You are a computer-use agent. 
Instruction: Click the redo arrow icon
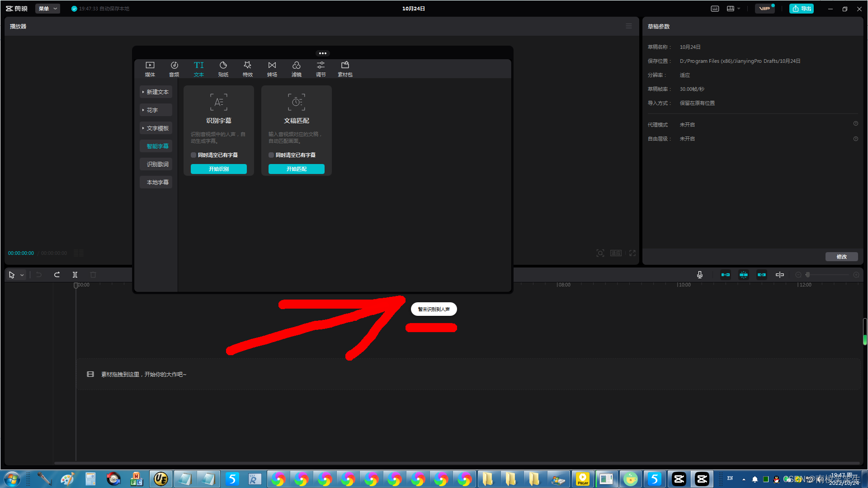coord(57,275)
